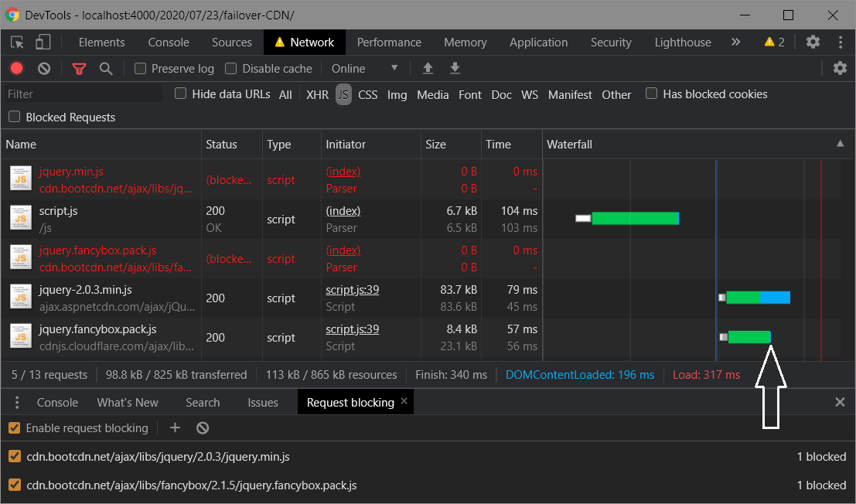
Task: Open the top Console panel tab
Action: click(x=169, y=43)
